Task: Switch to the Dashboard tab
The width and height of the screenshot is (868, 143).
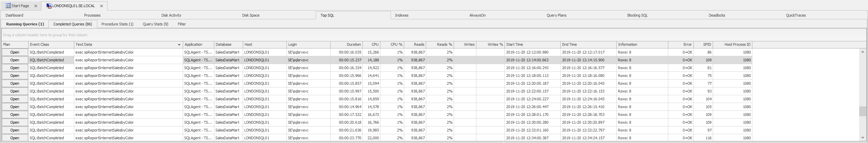Action: pyautogui.click(x=14, y=15)
